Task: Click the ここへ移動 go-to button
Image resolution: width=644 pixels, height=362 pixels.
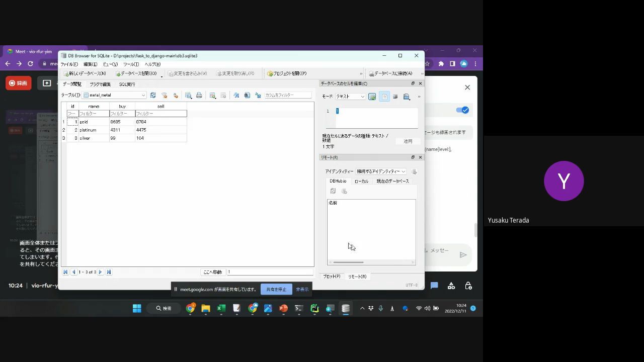Action: click(212, 272)
